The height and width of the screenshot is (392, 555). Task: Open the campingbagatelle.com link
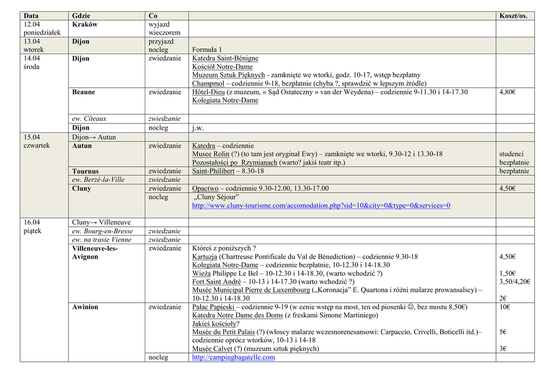point(233,357)
